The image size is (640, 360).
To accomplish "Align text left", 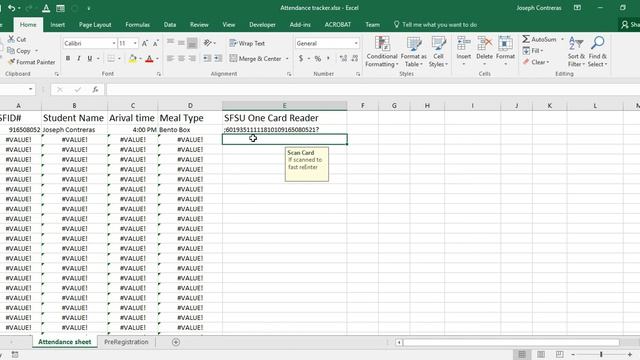I will pos(170,59).
